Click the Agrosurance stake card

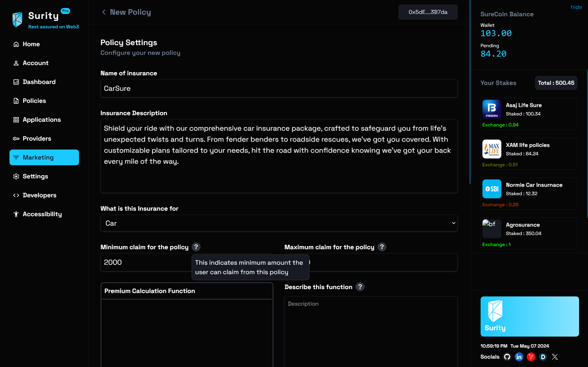pyautogui.click(x=529, y=233)
